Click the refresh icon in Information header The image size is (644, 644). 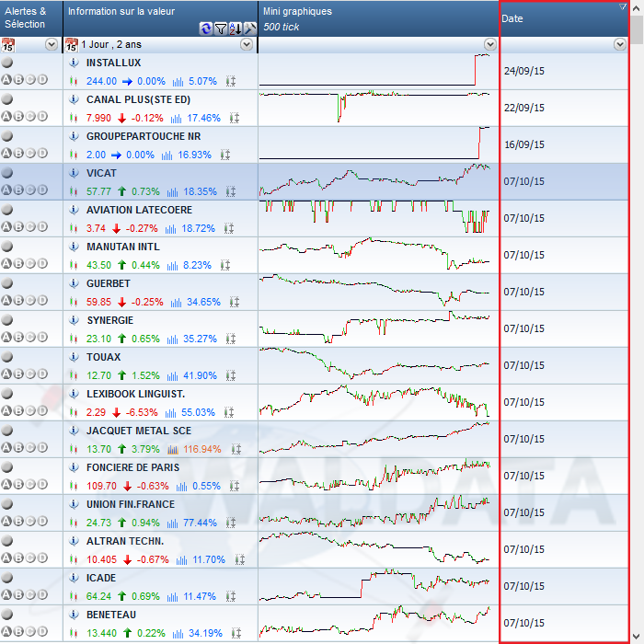point(206,29)
